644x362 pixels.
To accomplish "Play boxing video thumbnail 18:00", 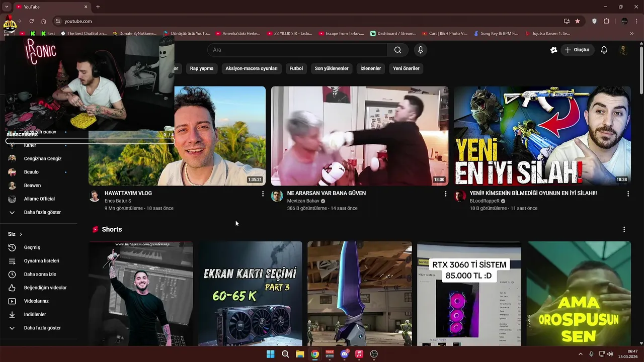I will coord(360,136).
